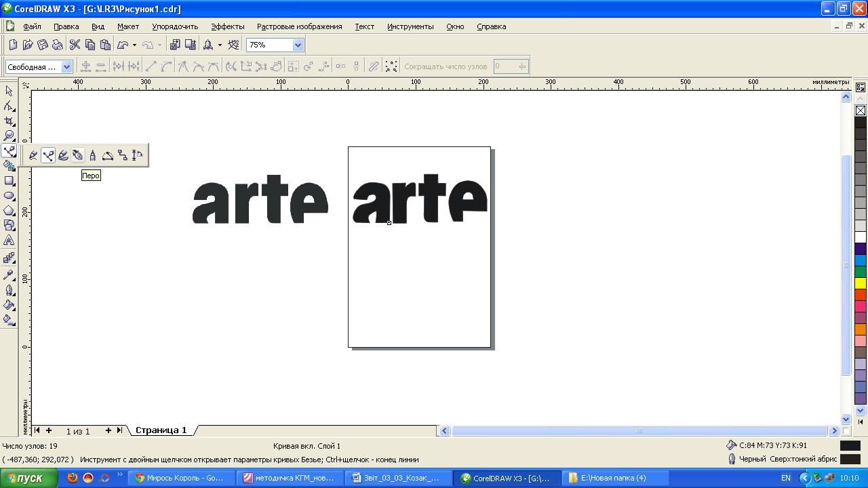Open the Инструменты menu
Viewport: 868px width, 488px height.
(x=410, y=26)
